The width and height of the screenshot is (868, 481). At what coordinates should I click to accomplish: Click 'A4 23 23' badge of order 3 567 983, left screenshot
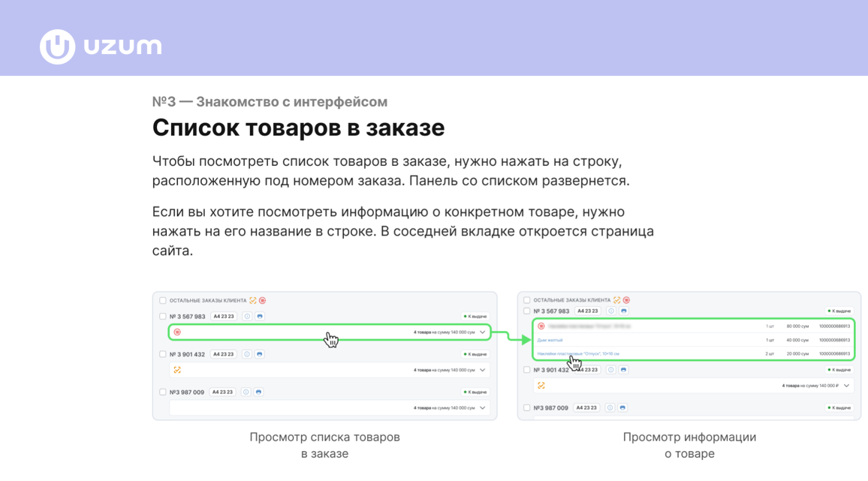[x=224, y=317]
